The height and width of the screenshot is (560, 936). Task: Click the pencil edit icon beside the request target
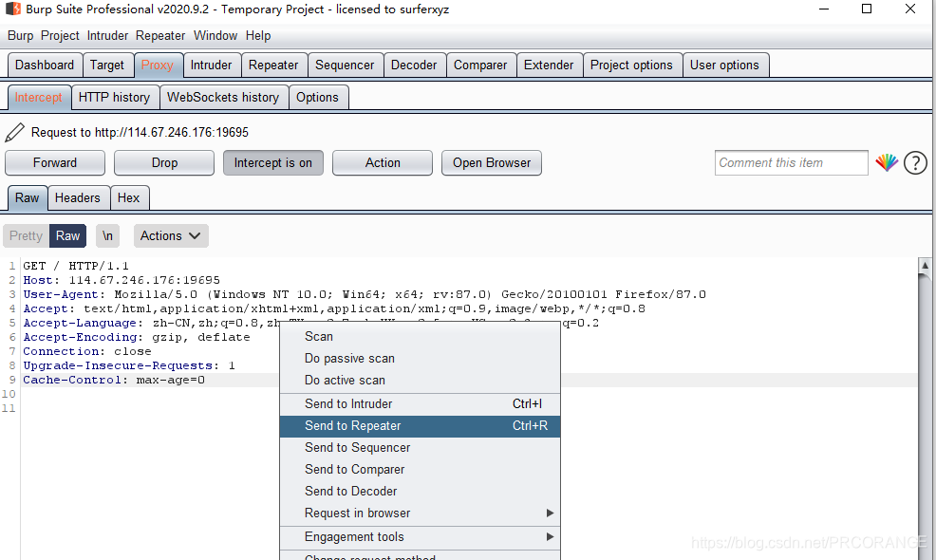14,133
